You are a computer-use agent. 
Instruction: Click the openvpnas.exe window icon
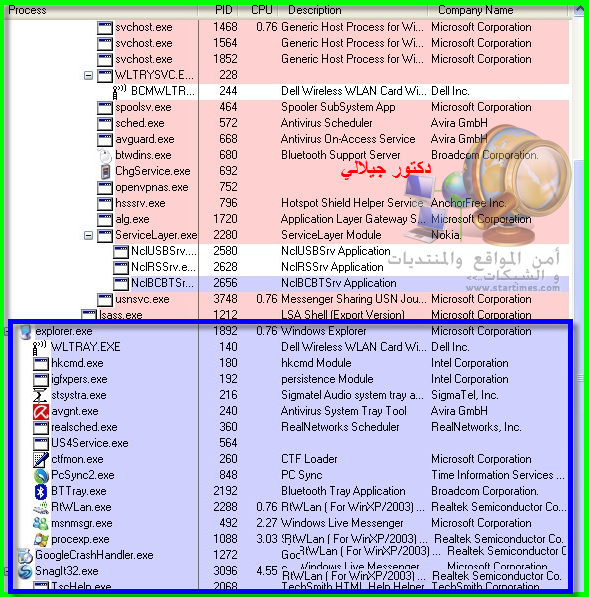click(105, 188)
